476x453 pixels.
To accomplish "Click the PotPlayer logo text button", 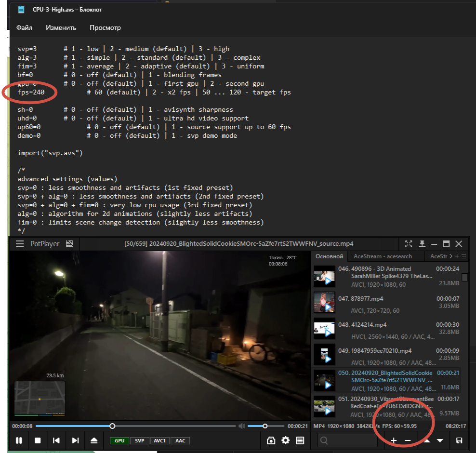I will click(45, 244).
